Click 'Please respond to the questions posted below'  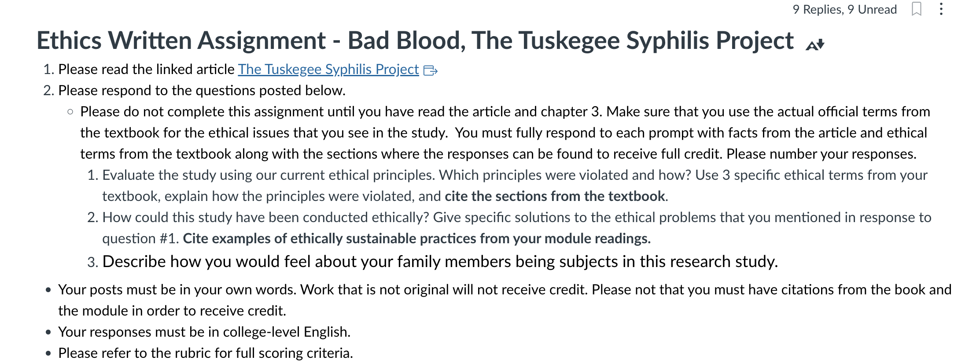coord(202,90)
